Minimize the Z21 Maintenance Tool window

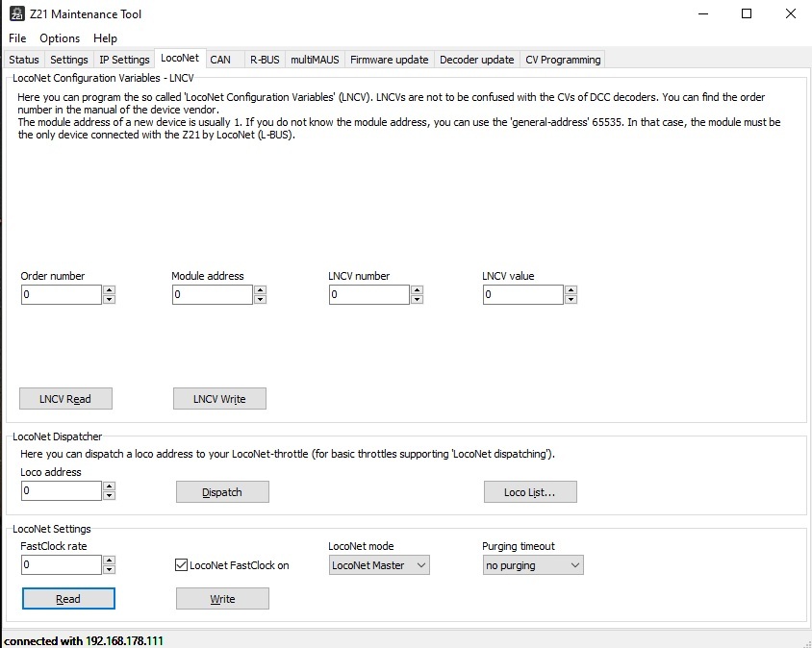pyautogui.click(x=702, y=14)
